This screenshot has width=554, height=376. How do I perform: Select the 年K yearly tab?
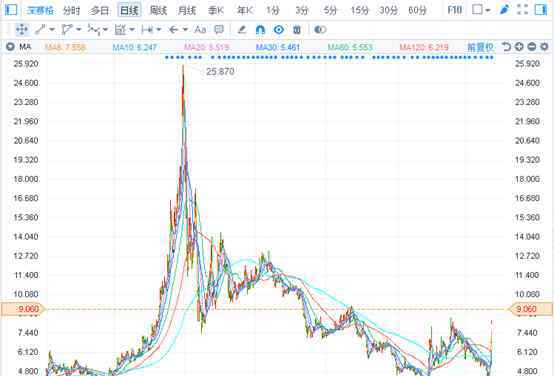(x=244, y=11)
